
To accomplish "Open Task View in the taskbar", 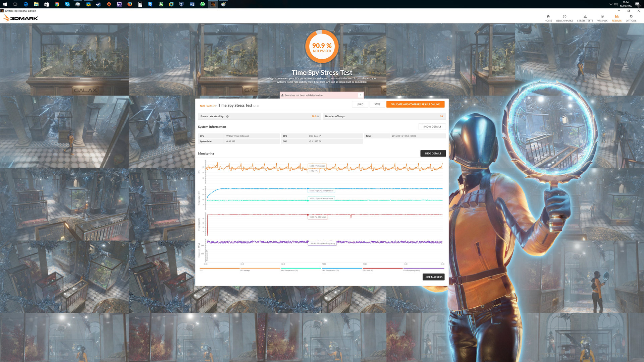I will click(x=15, y=4).
